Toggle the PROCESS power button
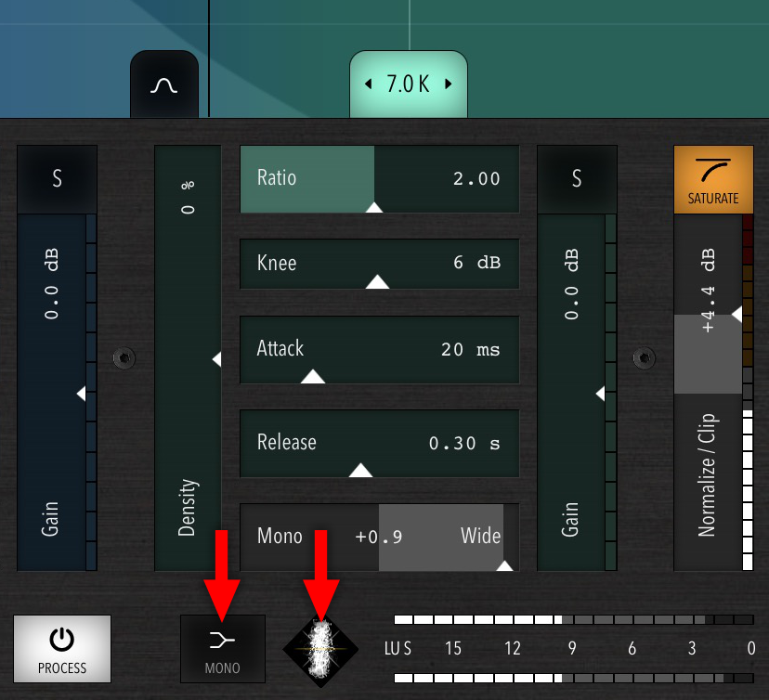This screenshot has width=769, height=700. (x=62, y=649)
